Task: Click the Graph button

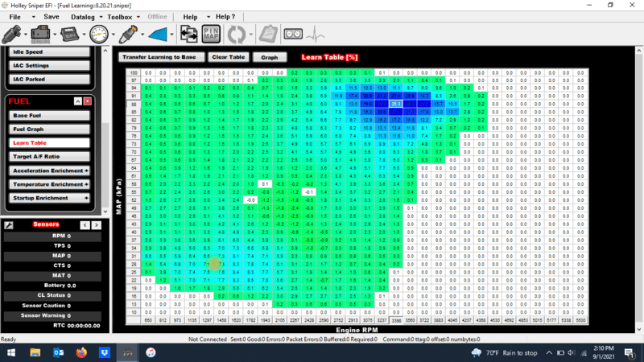Action: [x=270, y=57]
